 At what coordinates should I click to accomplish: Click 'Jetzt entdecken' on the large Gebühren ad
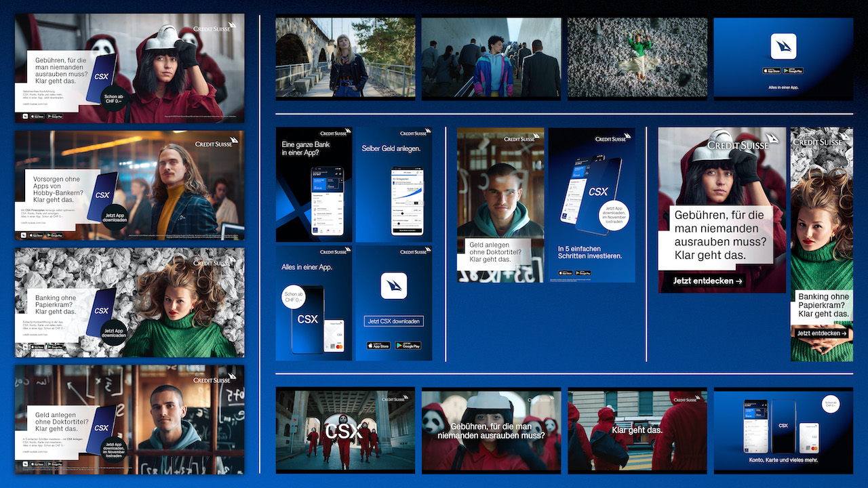707,281
